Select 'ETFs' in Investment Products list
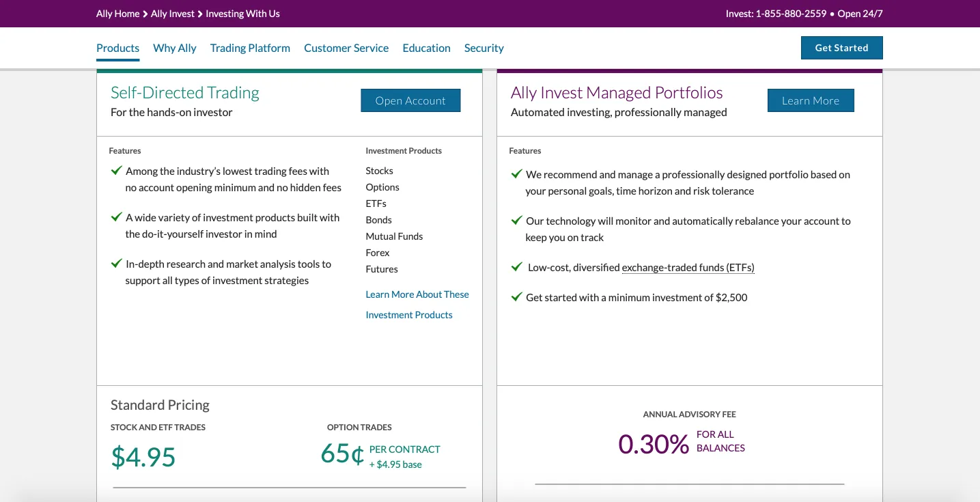980x502 pixels. pos(376,204)
